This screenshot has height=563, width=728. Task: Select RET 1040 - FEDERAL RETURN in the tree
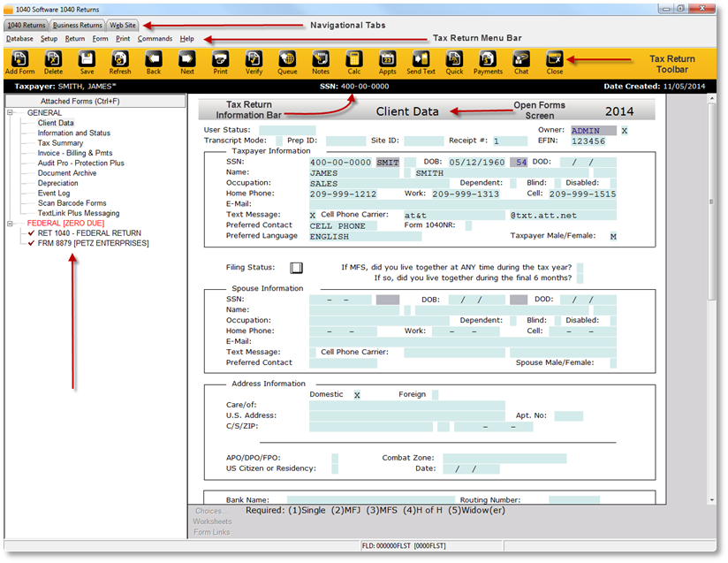click(88, 233)
